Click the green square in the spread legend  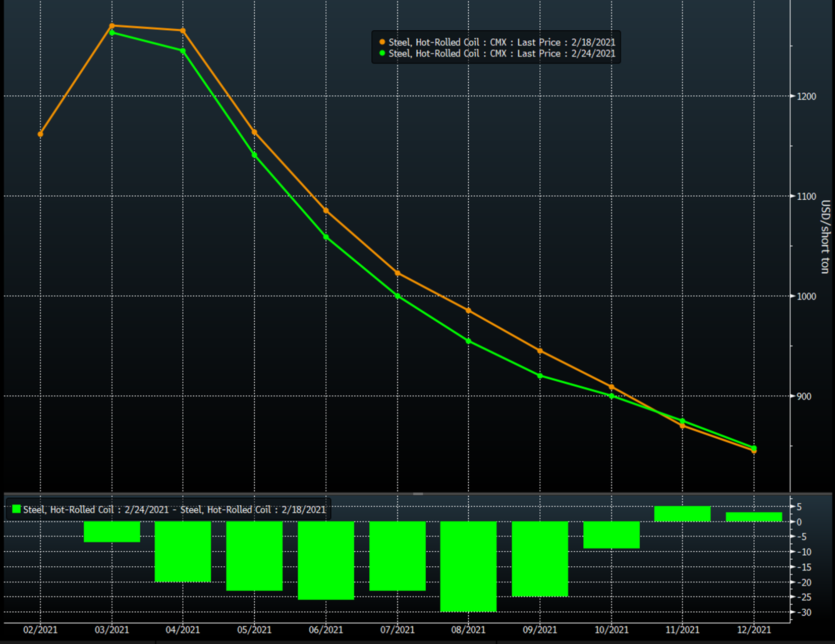16,509
